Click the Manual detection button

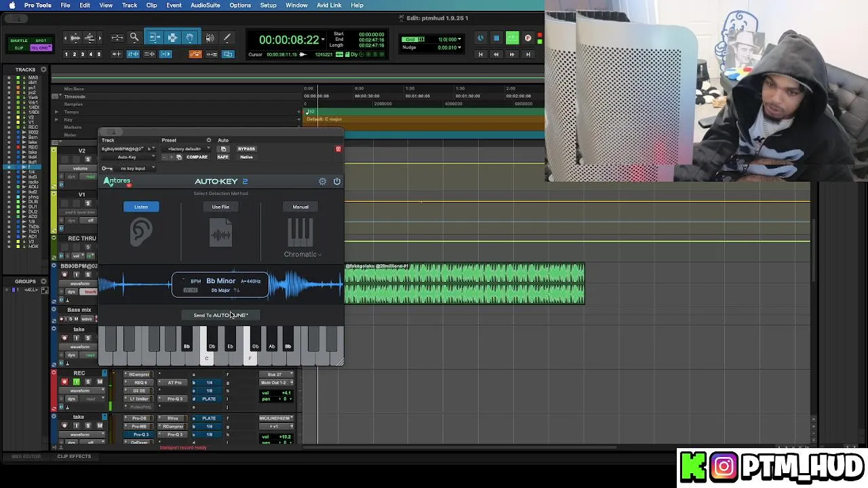click(x=300, y=207)
